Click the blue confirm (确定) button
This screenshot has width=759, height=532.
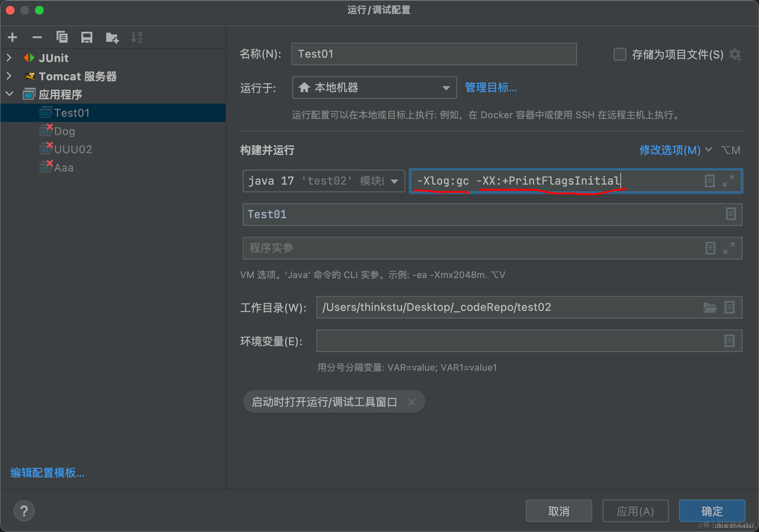point(712,511)
